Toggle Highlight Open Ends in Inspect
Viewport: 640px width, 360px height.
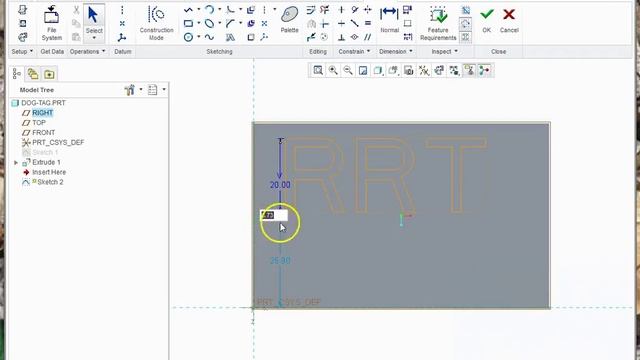[x=466, y=24]
